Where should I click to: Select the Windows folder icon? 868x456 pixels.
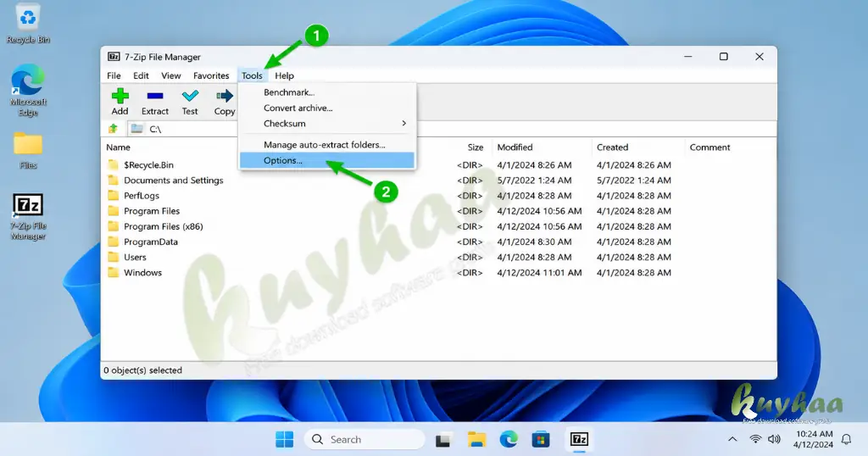tap(113, 272)
